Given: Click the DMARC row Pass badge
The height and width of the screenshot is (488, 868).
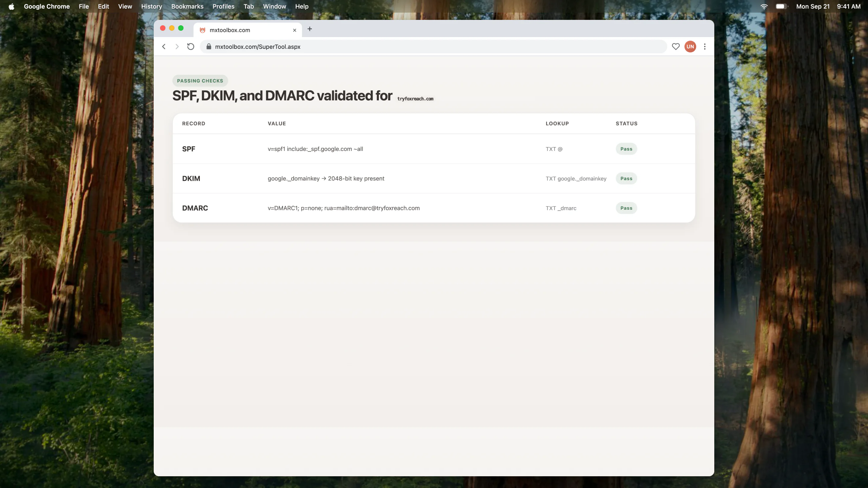Looking at the screenshot, I should [x=626, y=208].
